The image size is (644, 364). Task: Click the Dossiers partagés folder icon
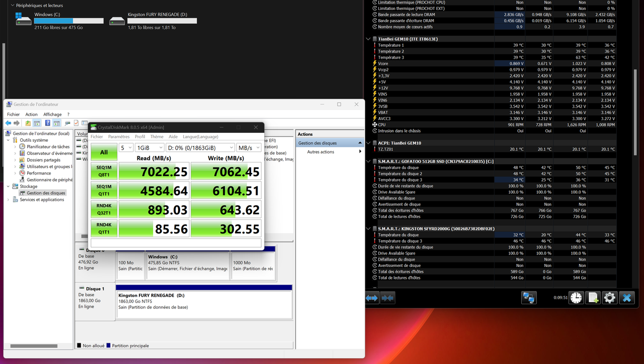(22, 160)
